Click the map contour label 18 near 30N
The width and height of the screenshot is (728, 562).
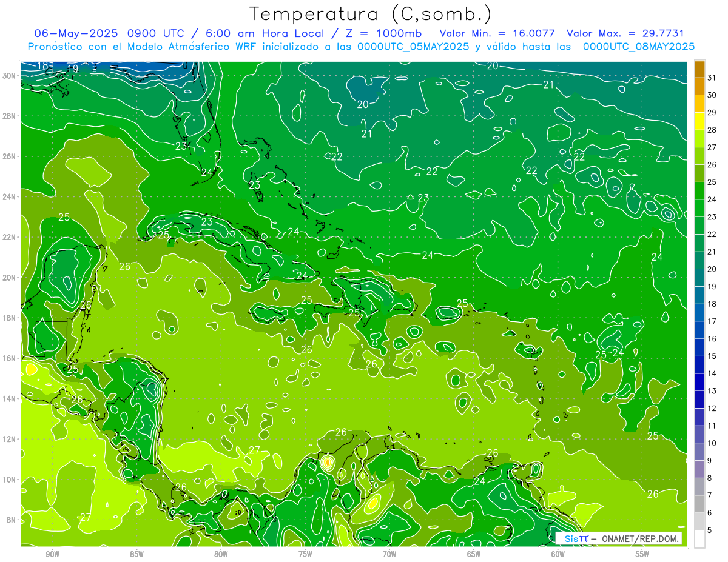click(42, 65)
